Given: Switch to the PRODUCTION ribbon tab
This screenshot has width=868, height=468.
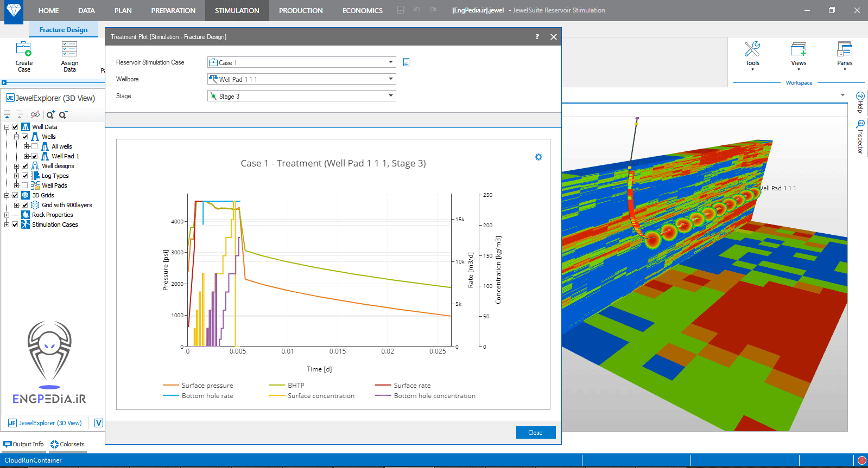Looking at the screenshot, I should click(300, 10).
